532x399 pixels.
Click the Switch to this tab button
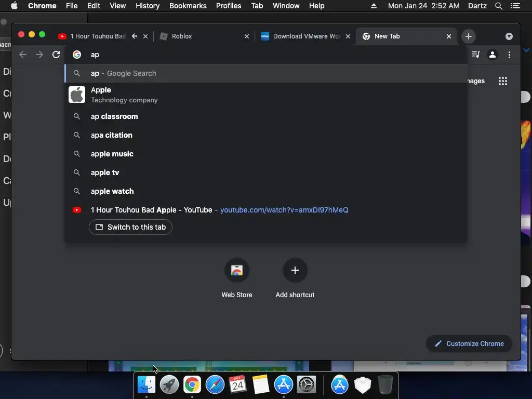130,227
